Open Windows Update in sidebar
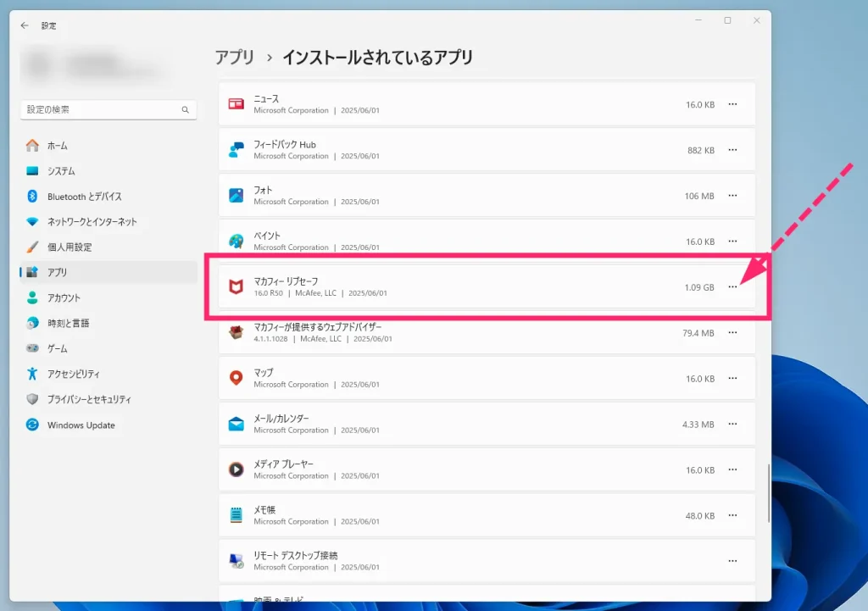This screenshot has height=611, width=868. [108, 425]
